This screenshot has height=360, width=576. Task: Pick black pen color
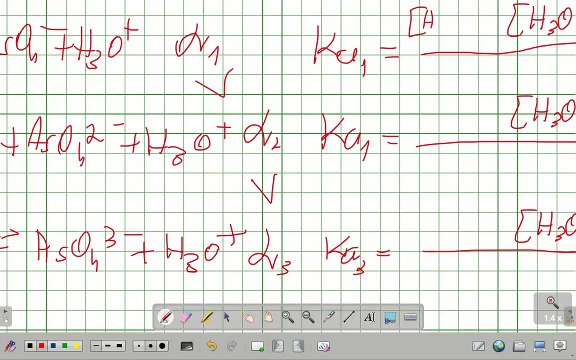click(x=30, y=346)
